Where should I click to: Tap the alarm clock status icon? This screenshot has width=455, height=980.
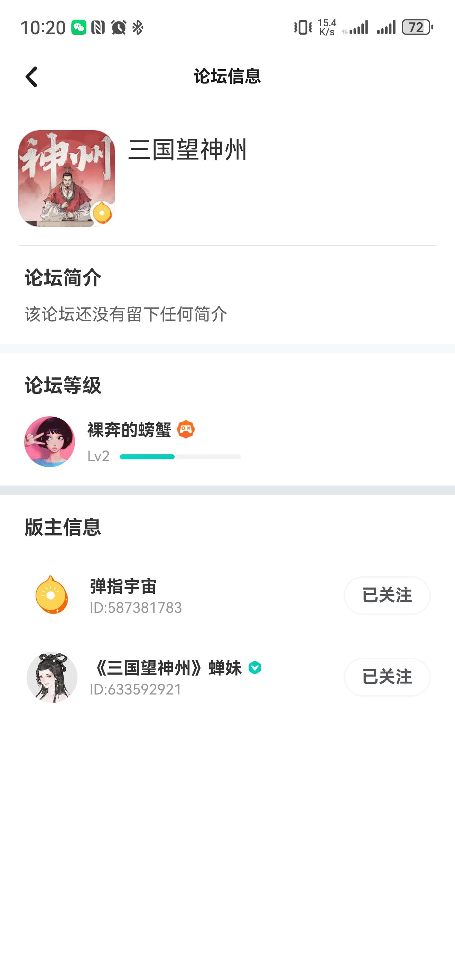119,27
